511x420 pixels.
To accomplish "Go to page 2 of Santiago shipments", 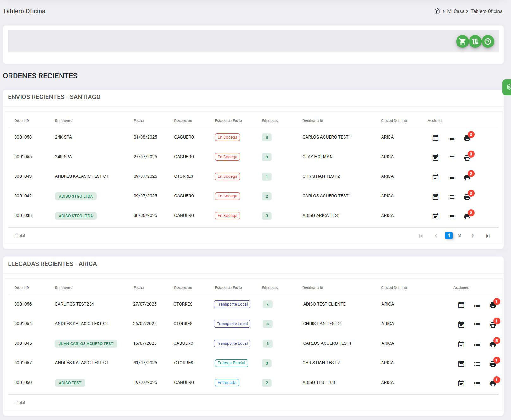I will click(x=459, y=236).
